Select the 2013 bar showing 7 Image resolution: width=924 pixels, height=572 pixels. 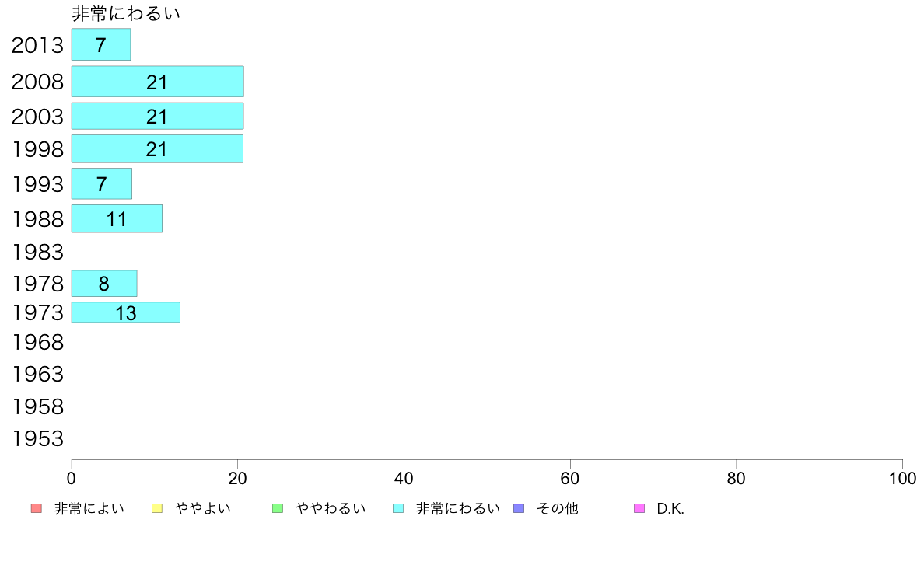[101, 44]
